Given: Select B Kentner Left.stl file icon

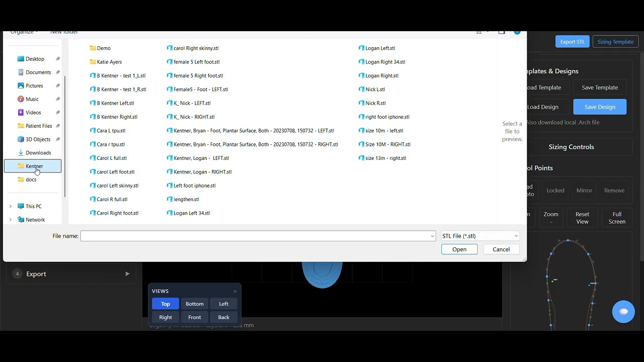Looking at the screenshot, I should [x=93, y=103].
